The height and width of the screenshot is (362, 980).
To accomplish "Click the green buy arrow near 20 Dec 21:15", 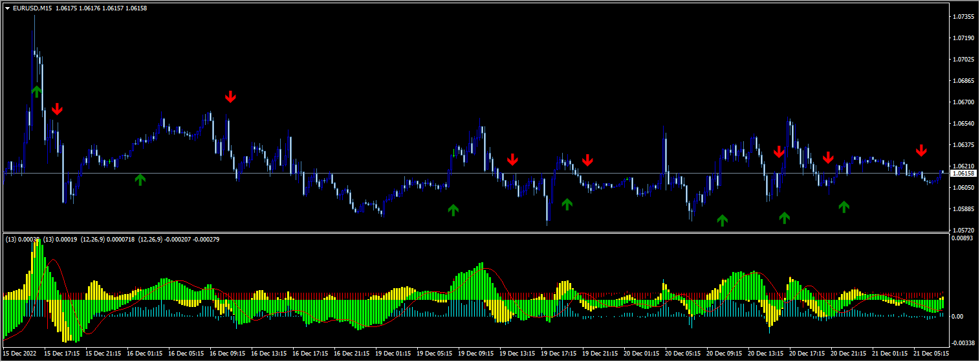I will [x=844, y=207].
